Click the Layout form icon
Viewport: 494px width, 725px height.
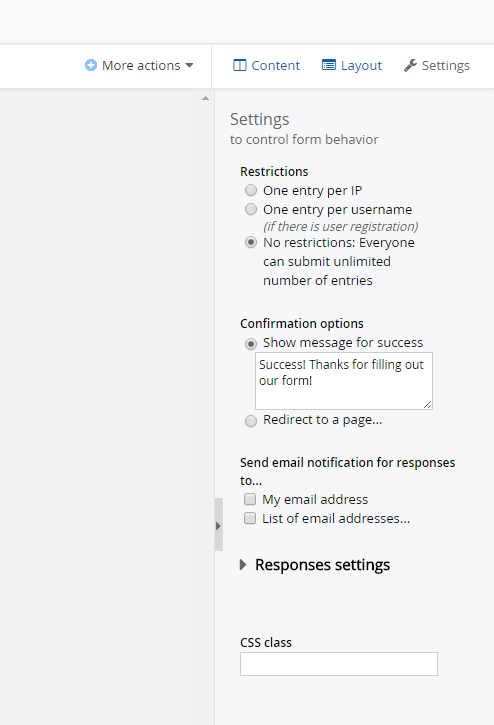click(x=329, y=65)
